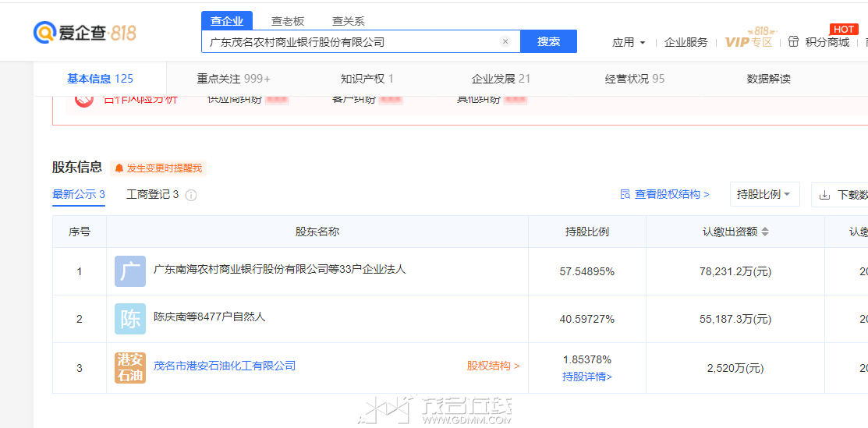Screen dimensions: 868x428
Task: Open the 企业服务 link in header
Action: click(x=686, y=42)
